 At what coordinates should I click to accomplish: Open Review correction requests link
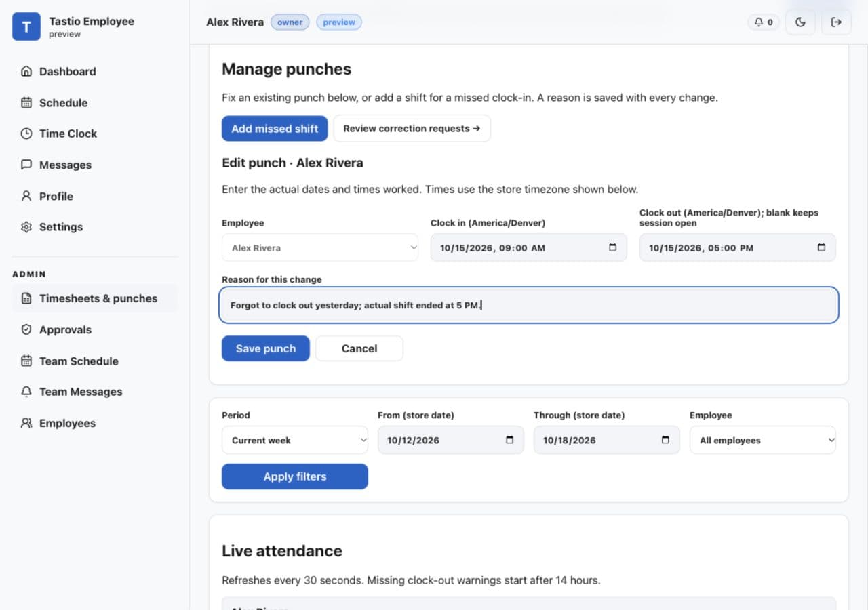412,128
